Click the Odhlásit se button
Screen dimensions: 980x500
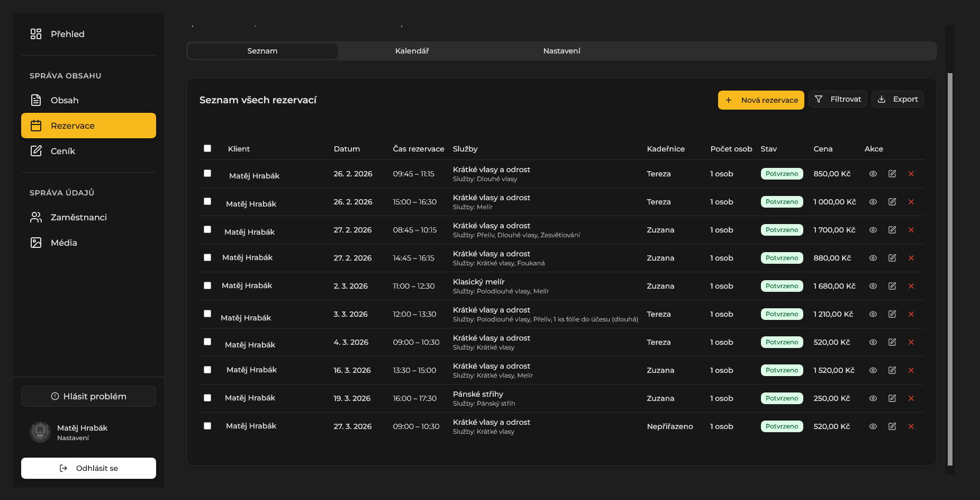coord(88,468)
